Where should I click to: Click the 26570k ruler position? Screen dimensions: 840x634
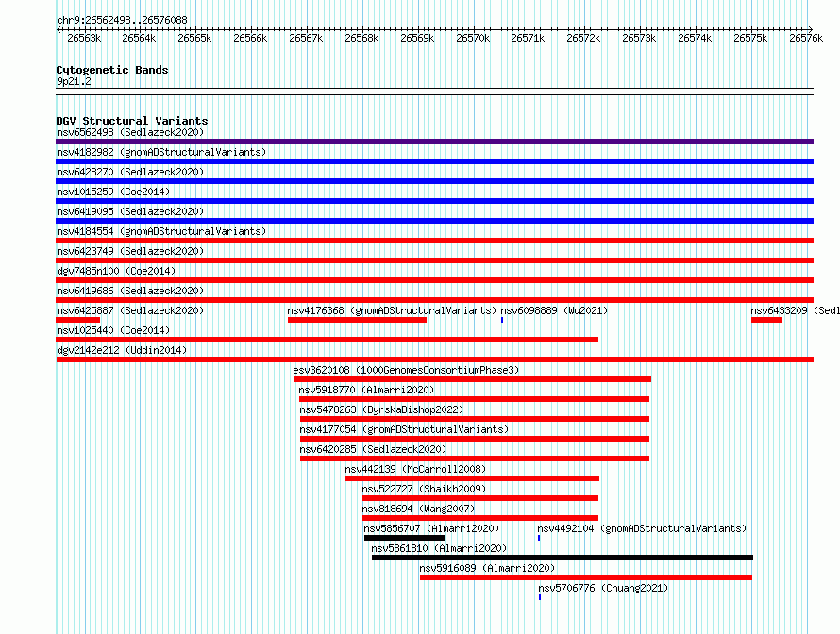(x=473, y=38)
